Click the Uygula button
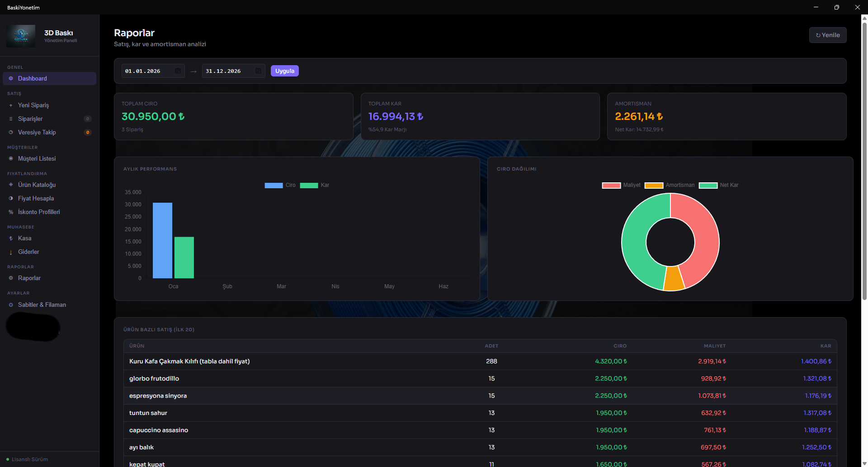Viewport: 868px width, 467px height. 285,71
